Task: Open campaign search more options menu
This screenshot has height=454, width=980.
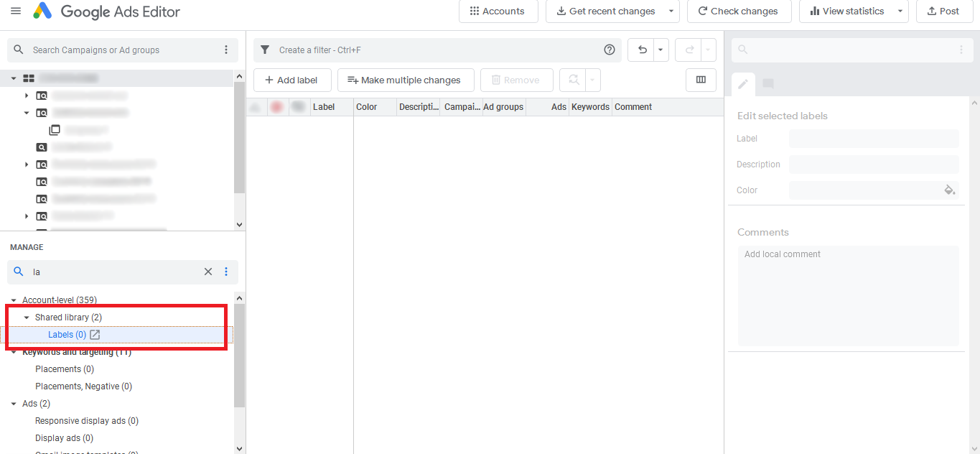Action: 226,50
